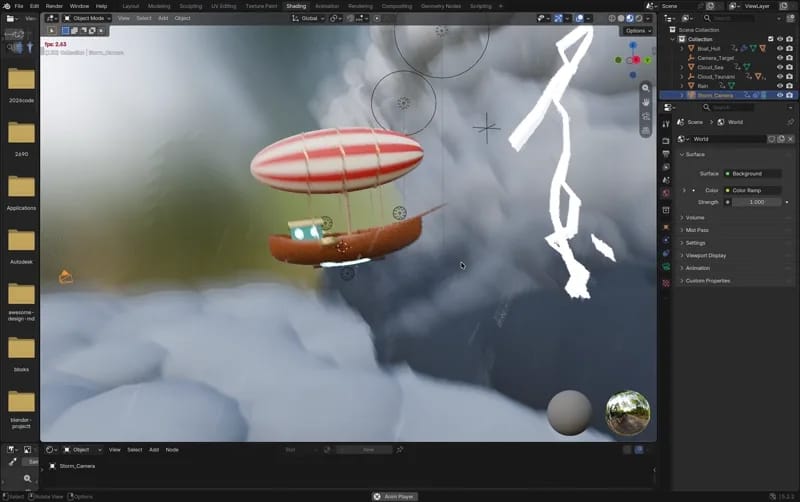Switch to the Layout workspace tab
The width and height of the screenshot is (800, 502).
point(131,6)
